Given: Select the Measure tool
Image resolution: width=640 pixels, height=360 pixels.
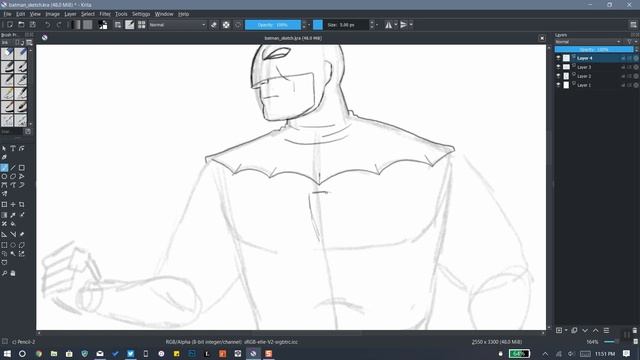Looking at the screenshot, I should point(13,235).
